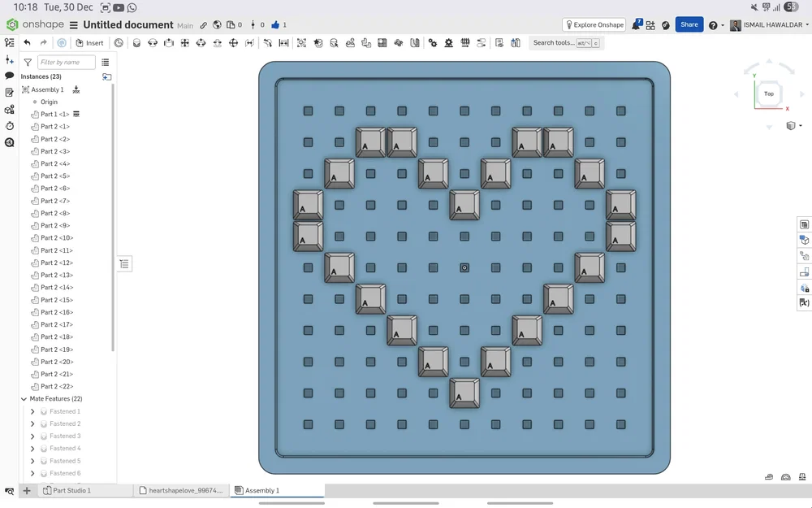Select the Revolute mate tool
Viewport: 812px width, 508px height.
tap(153, 43)
